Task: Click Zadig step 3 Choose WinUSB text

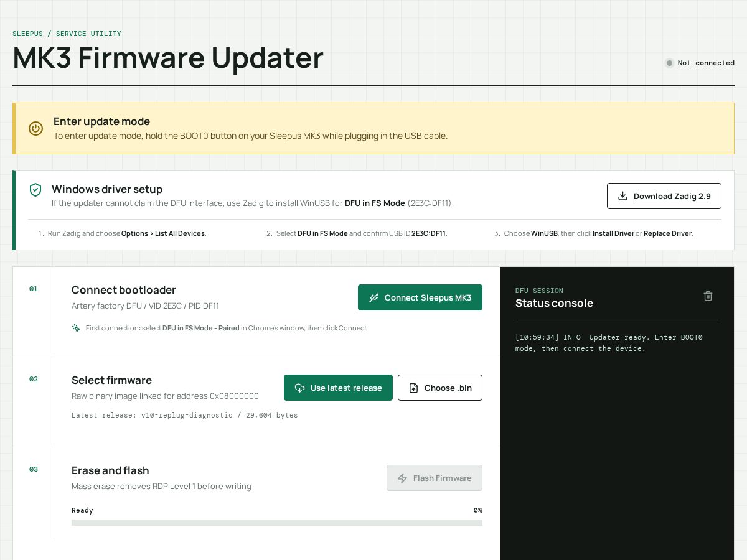Action: [x=598, y=233]
